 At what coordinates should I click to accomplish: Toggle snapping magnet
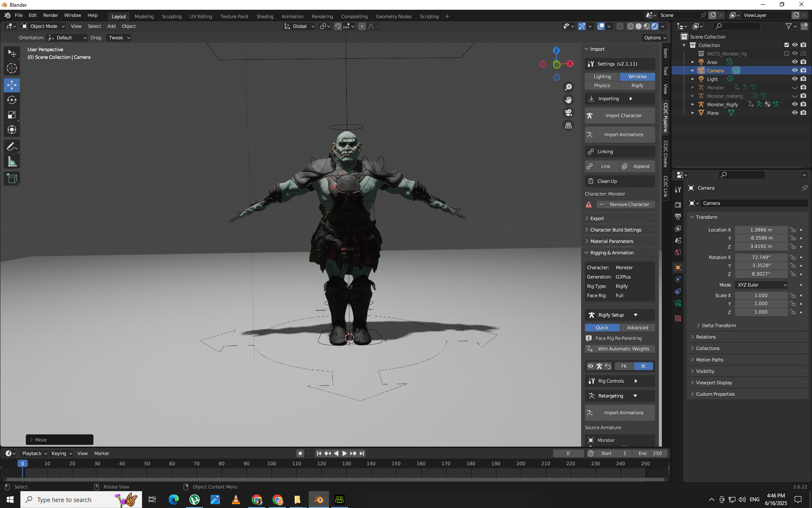point(338,26)
